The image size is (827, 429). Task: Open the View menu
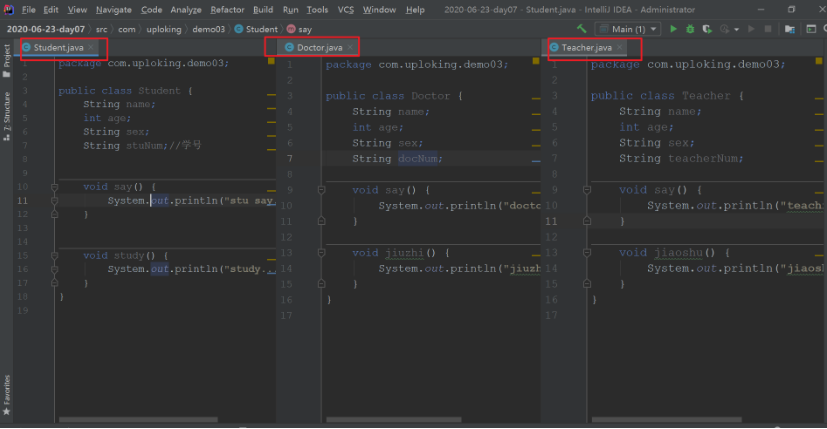[77, 9]
